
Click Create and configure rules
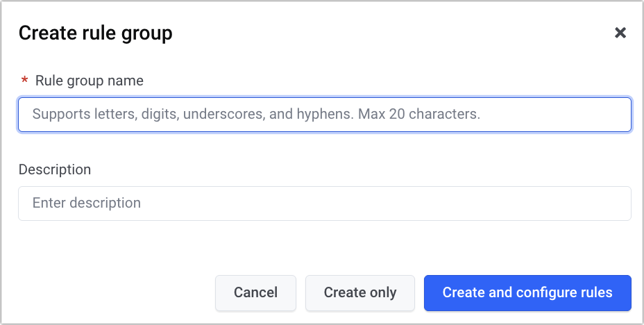point(527,292)
